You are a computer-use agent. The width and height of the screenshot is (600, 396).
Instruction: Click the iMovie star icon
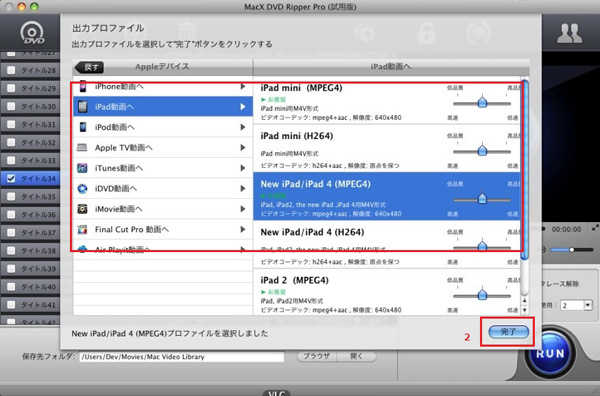(82, 209)
